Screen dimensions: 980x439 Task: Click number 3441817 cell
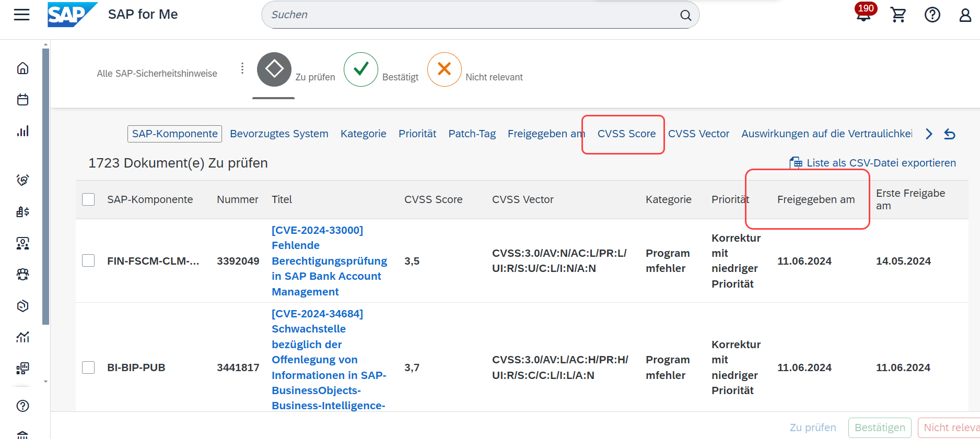point(238,367)
